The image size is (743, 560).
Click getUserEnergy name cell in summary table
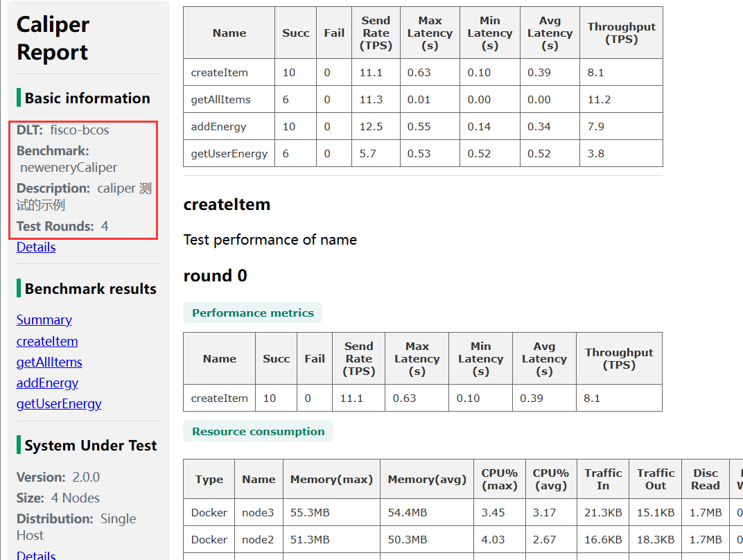click(229, 153)
